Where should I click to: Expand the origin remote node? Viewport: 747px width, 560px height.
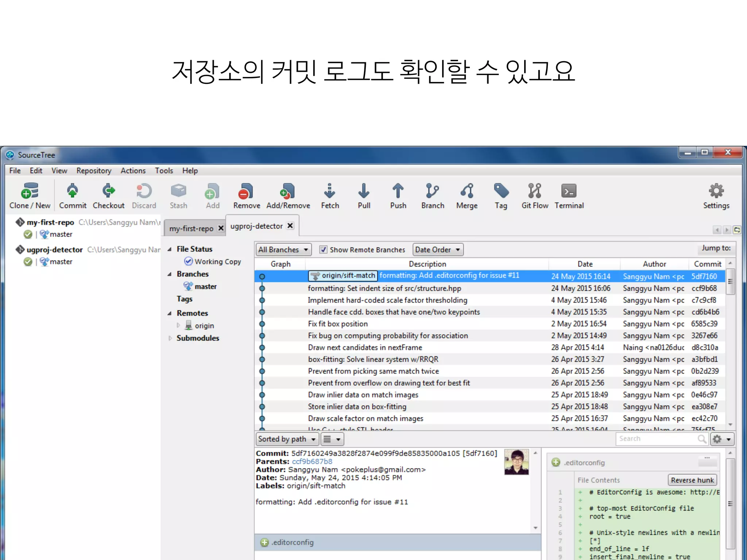tap(178, 325)
